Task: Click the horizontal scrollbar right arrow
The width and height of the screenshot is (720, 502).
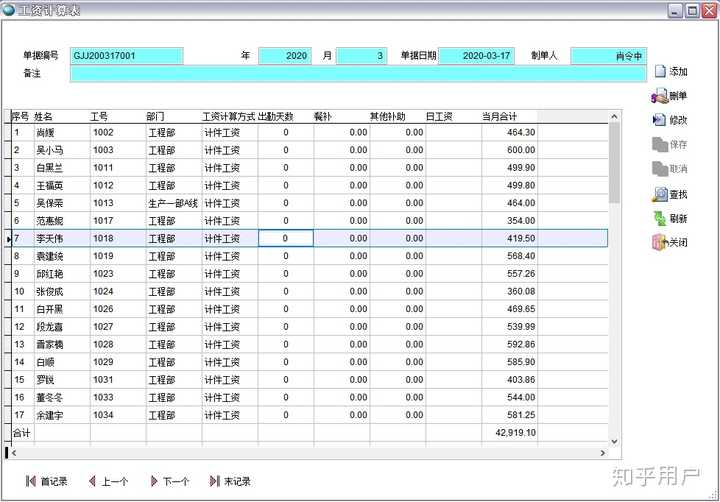Action: coord(603,453)
